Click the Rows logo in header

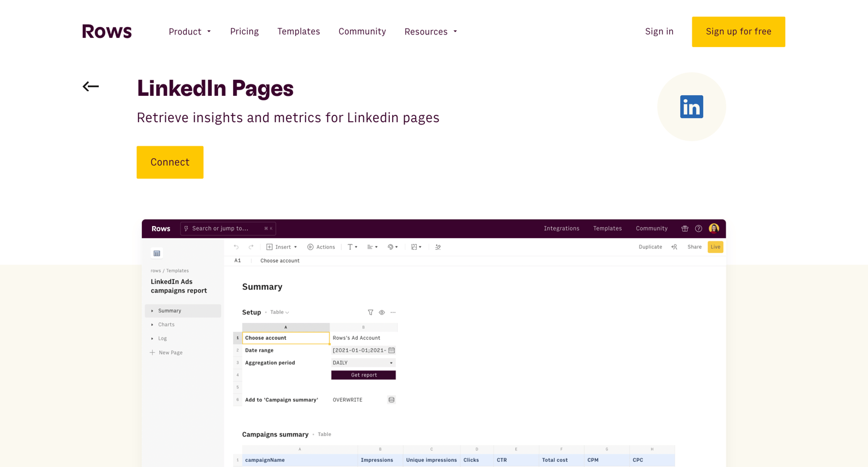tap(107, 32)
